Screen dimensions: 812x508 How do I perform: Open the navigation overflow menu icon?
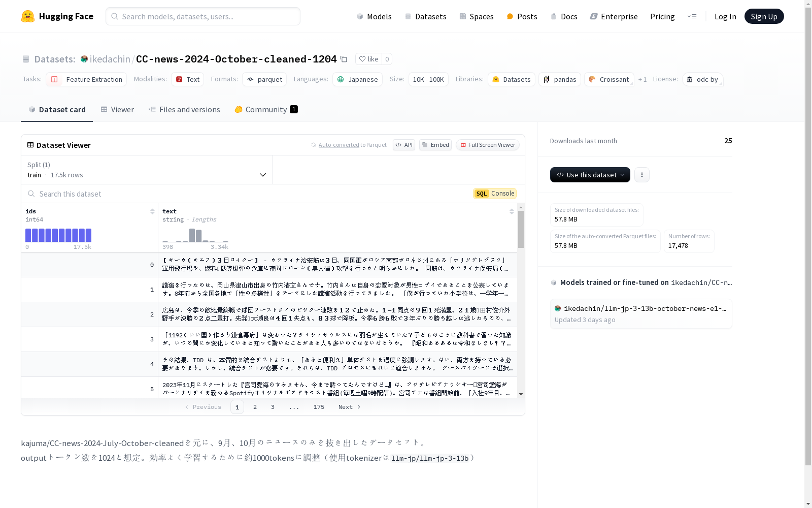pyautogui.click(x=692, y=16)
